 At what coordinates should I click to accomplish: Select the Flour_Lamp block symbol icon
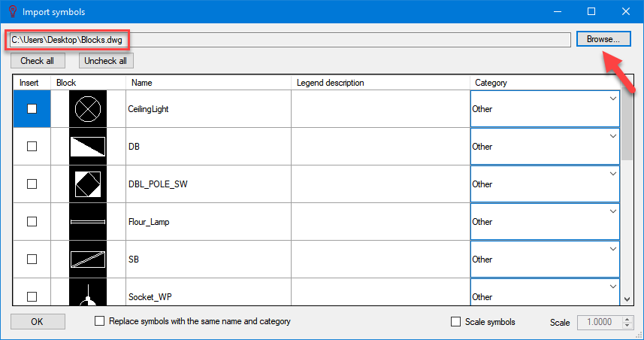coord(88,222)
